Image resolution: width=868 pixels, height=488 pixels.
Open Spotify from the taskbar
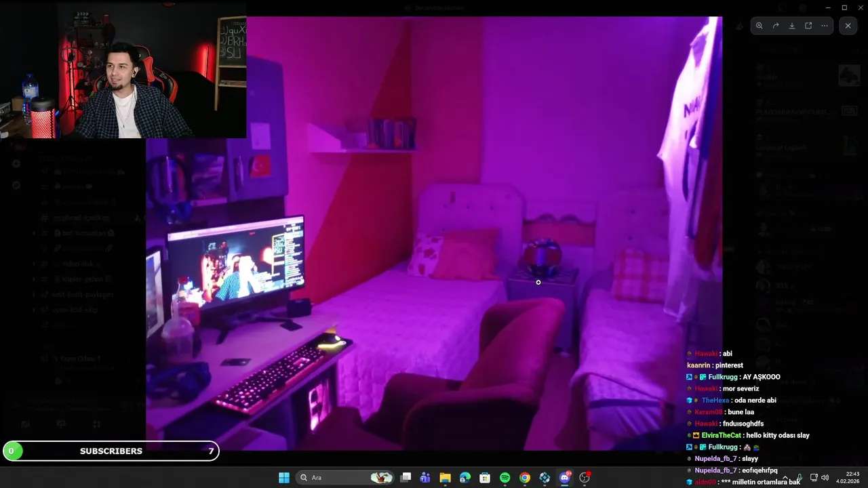click(x=505, y=478)
